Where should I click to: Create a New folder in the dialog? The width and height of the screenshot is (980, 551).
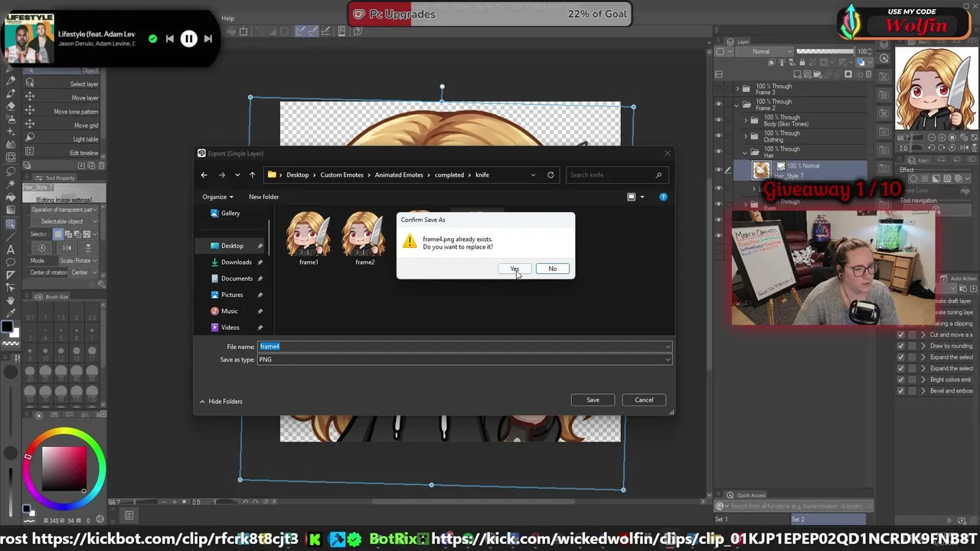263,197
